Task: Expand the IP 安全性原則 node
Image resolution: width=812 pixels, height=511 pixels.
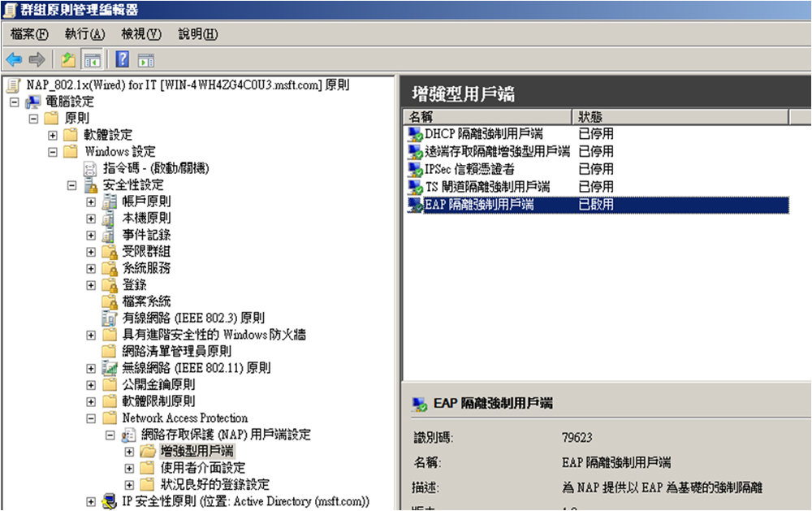Action: coord(91,502)
